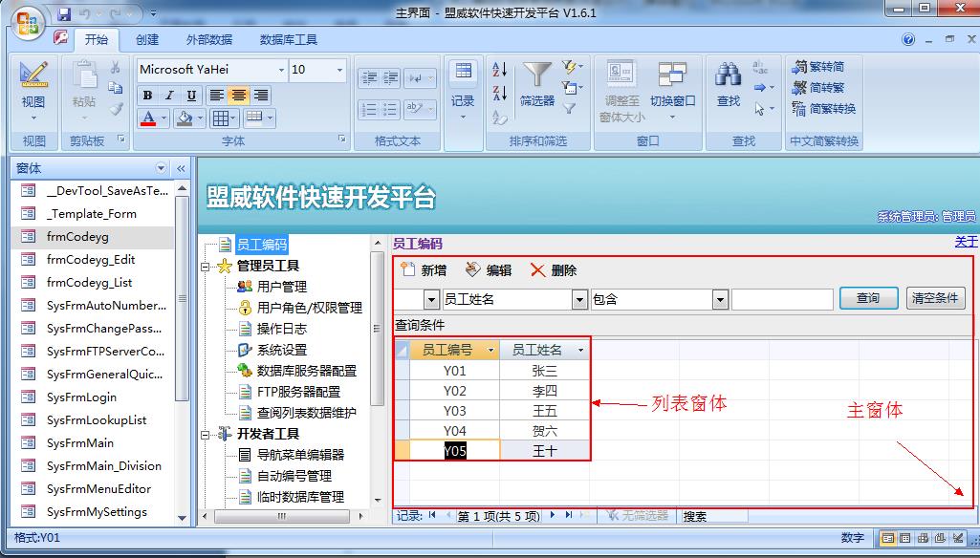Collapse the 开发者工具 tree node
980x558 pixels.
pyautogui.click(x=205, y=435)
